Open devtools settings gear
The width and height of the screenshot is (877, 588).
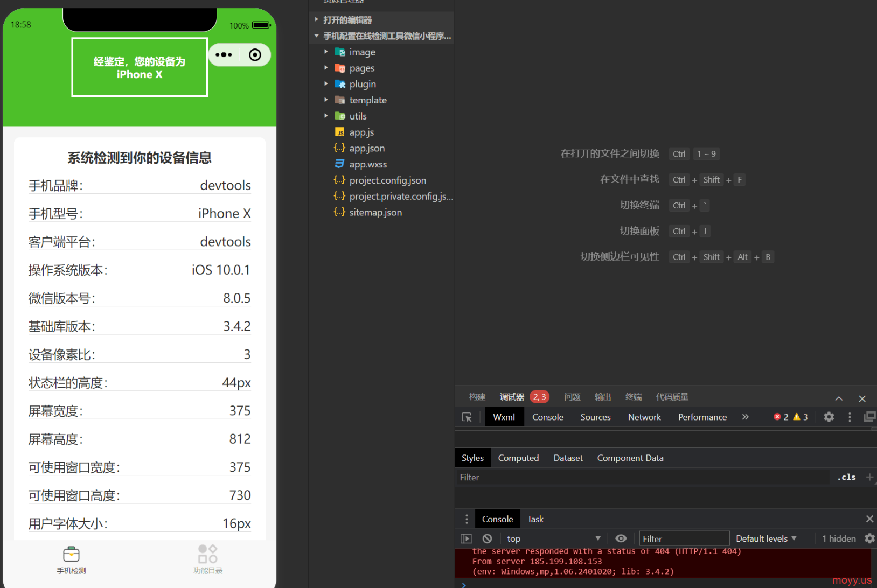[829, 417]
